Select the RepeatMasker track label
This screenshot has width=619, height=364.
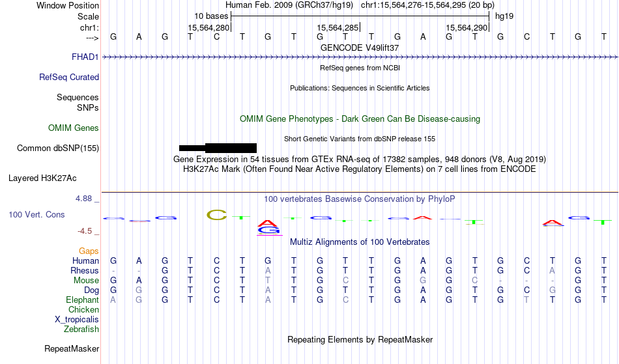tap(72, 349)
